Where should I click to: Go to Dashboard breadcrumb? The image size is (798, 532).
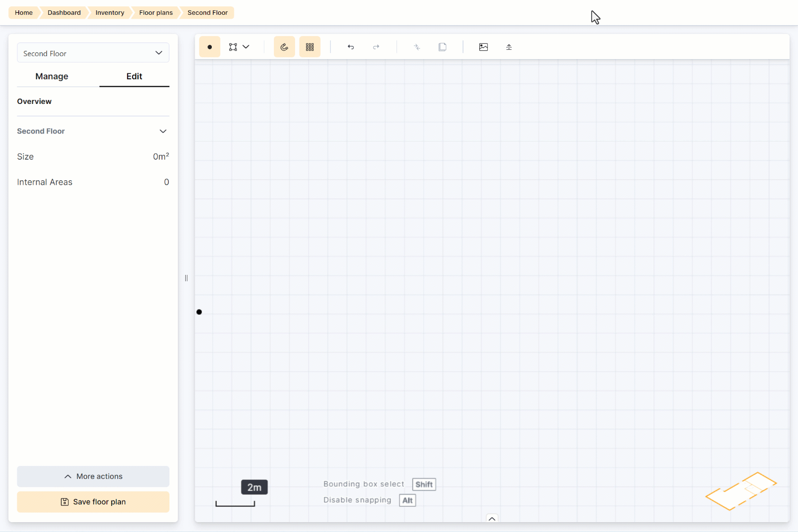coord(64,12)
